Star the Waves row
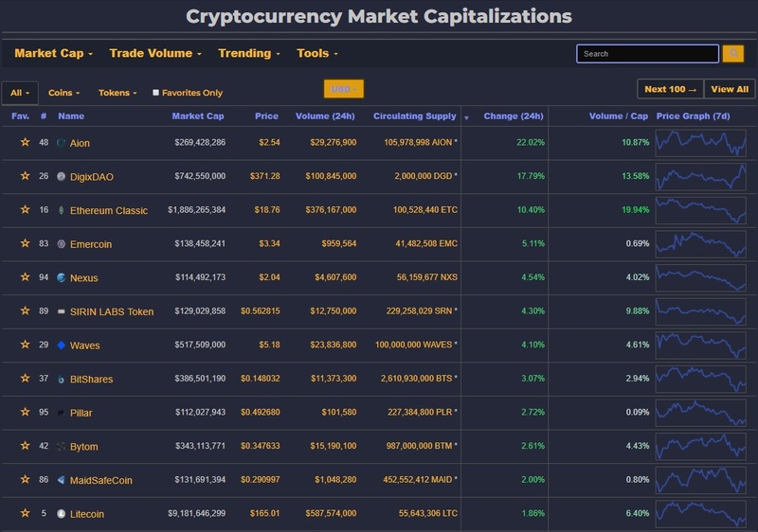 26,345
